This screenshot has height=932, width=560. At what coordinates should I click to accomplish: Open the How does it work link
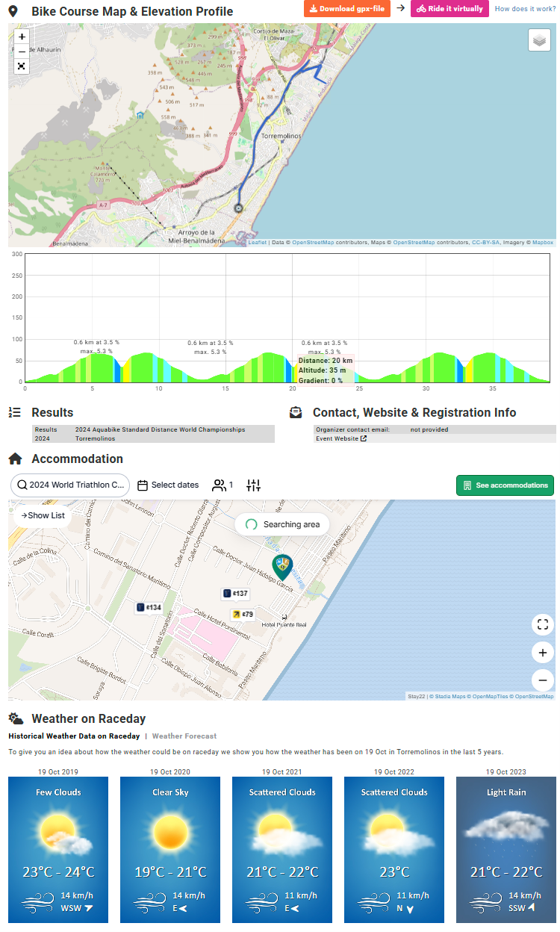coord(525,9)
